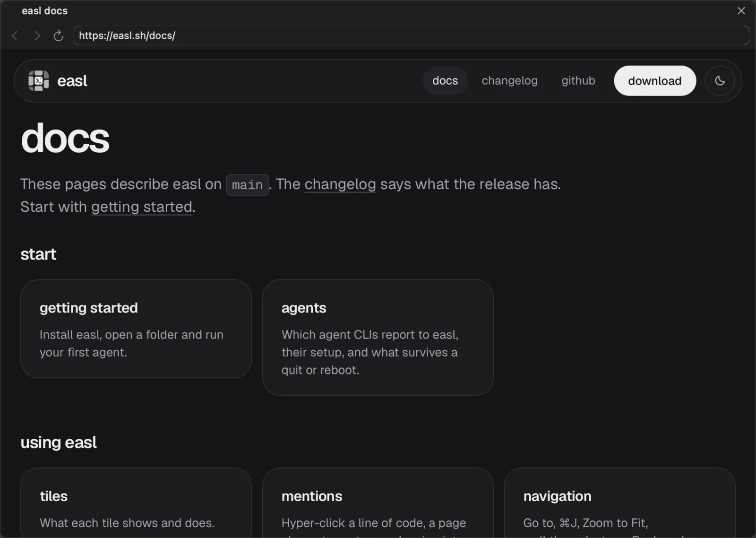Viewport: 756px width, 538px height.
Task: Close the easl docs window
Action: pyautogui.click(x=741, y=11)
